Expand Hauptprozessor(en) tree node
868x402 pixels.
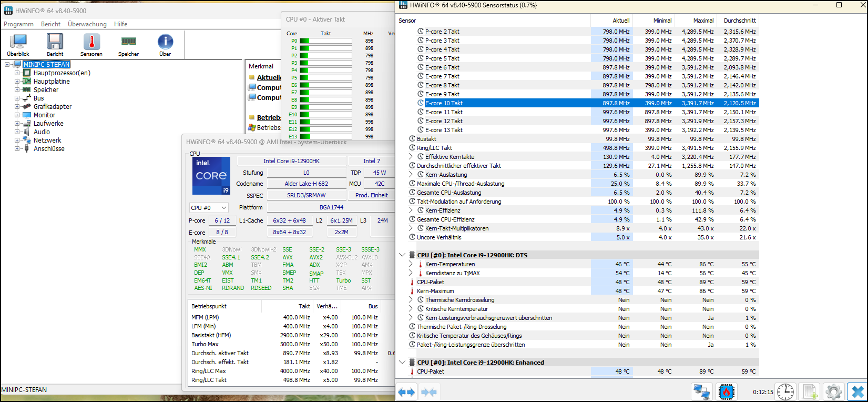(x=17, y=73)
